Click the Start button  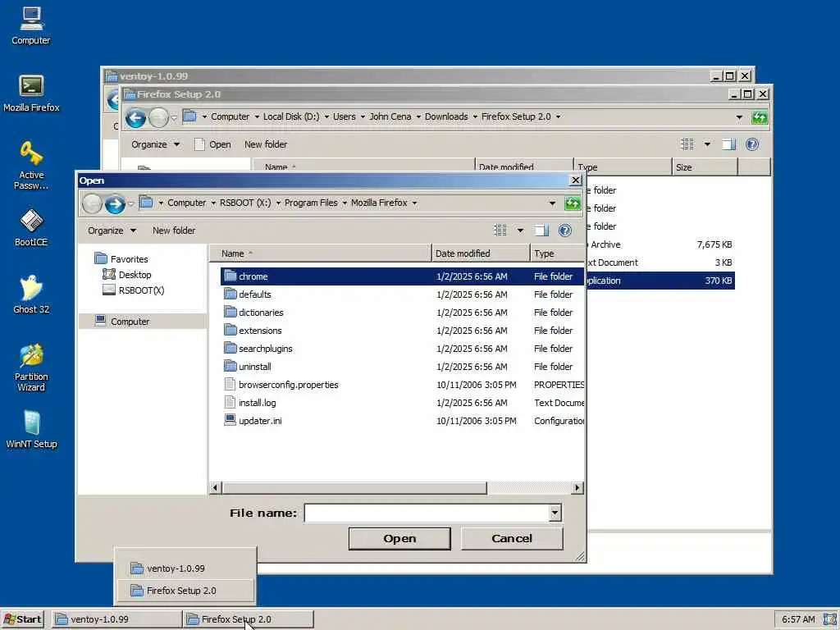tap(22, 619)
